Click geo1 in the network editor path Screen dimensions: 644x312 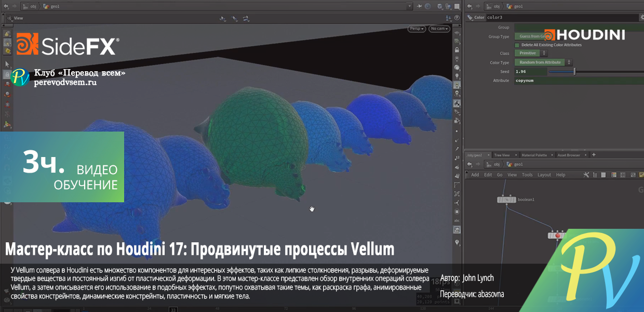(515, 164)
